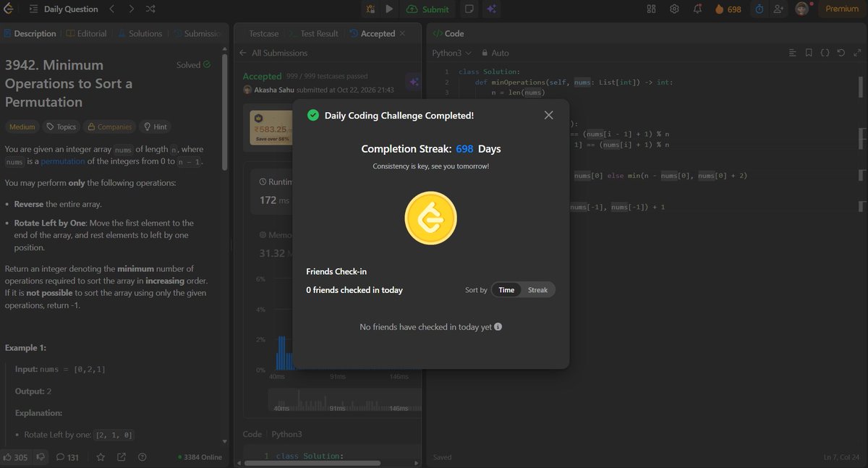
Task: Open the AI sparkle icon in top bar
Action: 491,9
